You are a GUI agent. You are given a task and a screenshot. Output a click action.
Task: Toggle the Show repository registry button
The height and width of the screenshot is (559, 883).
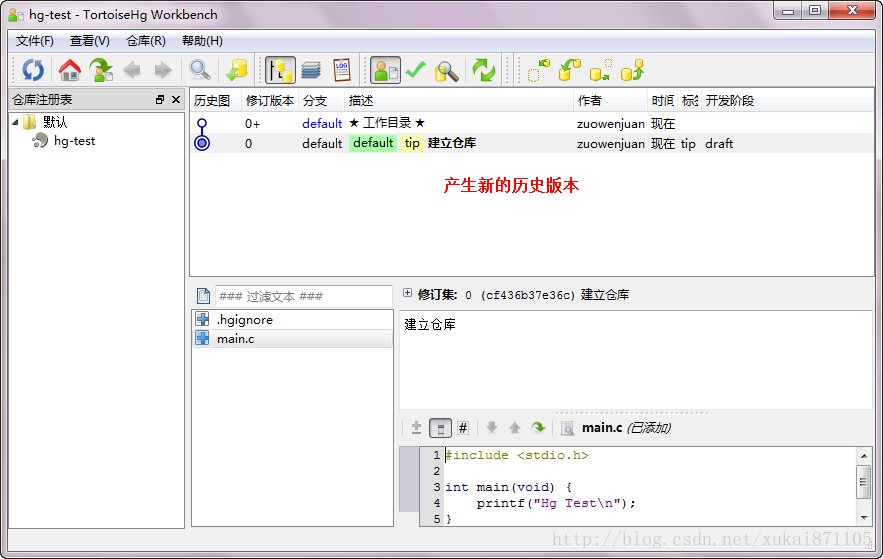click(x=280, y=70)
